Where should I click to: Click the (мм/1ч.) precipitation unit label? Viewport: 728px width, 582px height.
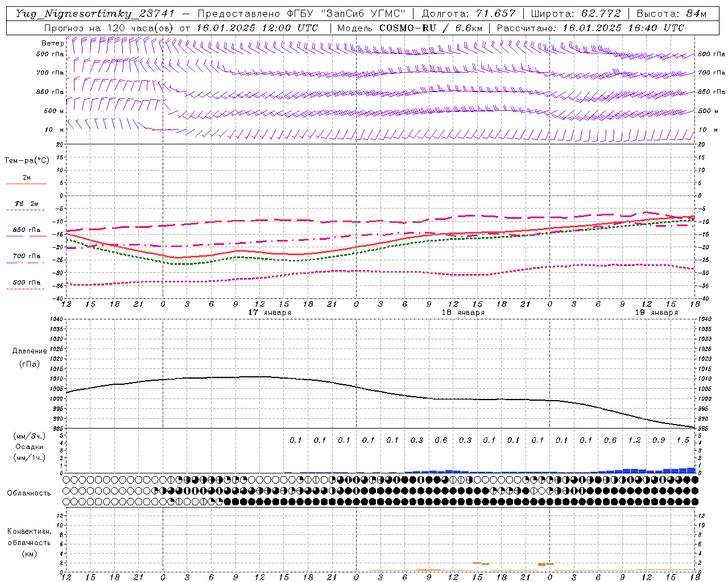pos(30,458)
